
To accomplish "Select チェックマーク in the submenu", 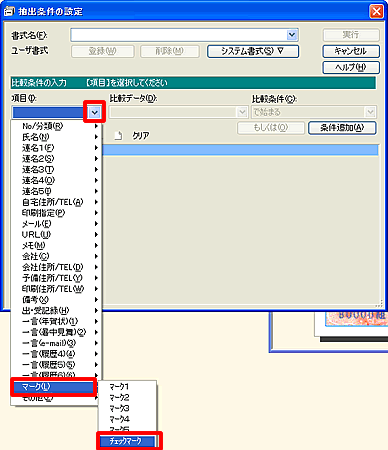I will click(x=127, y=441).
